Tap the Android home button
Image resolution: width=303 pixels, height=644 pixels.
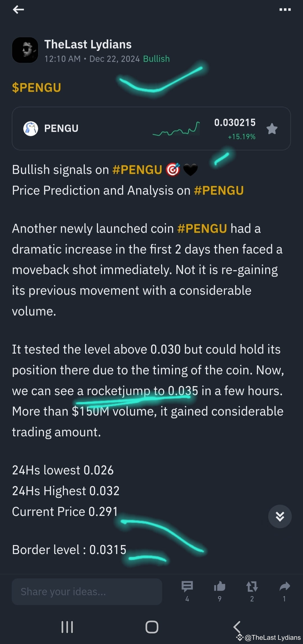tap(151, 627)
